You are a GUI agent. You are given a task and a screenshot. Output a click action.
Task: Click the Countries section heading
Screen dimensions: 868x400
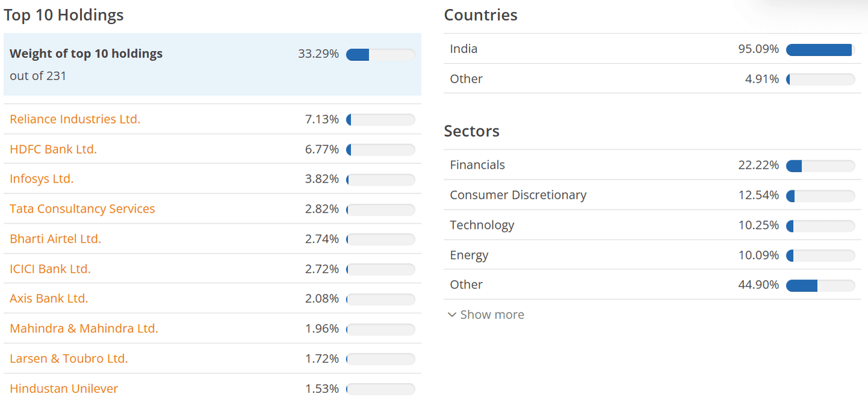click(480, 15)
